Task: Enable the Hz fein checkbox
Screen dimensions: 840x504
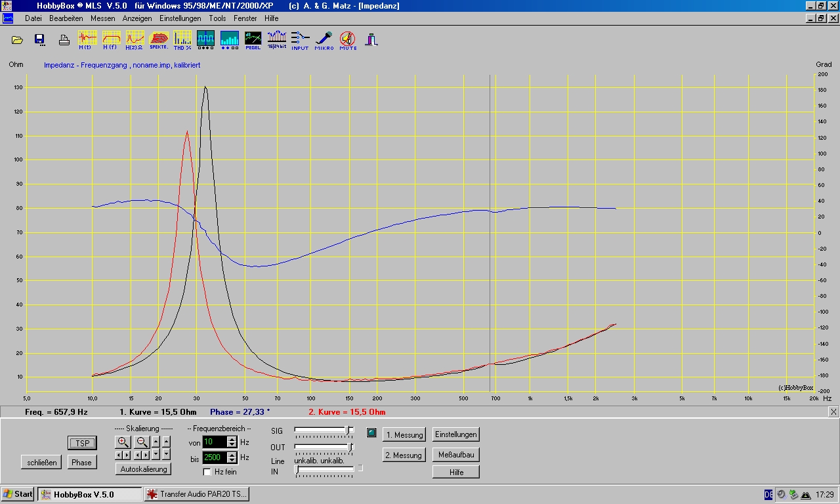Action: tap(207, 472)
